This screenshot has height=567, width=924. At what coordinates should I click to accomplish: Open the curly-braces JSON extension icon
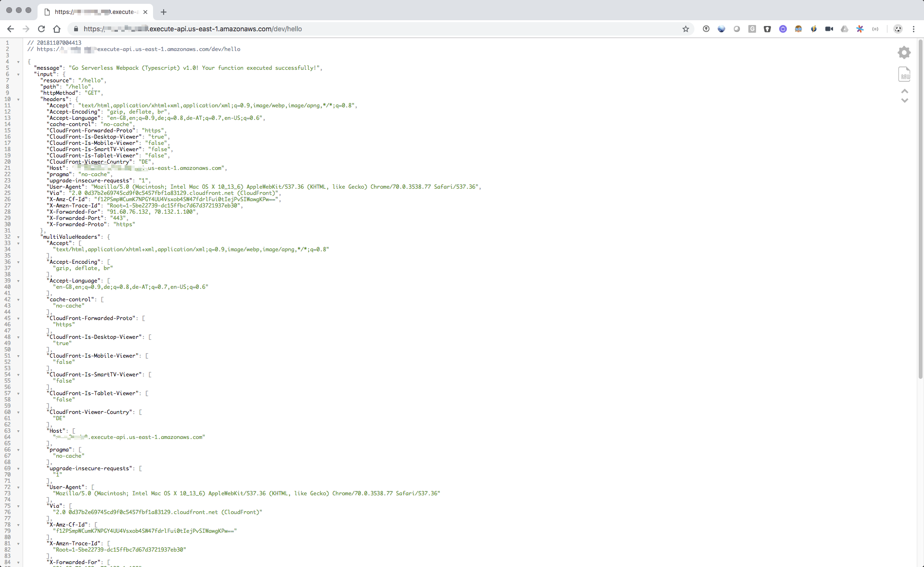pos(875,29)
